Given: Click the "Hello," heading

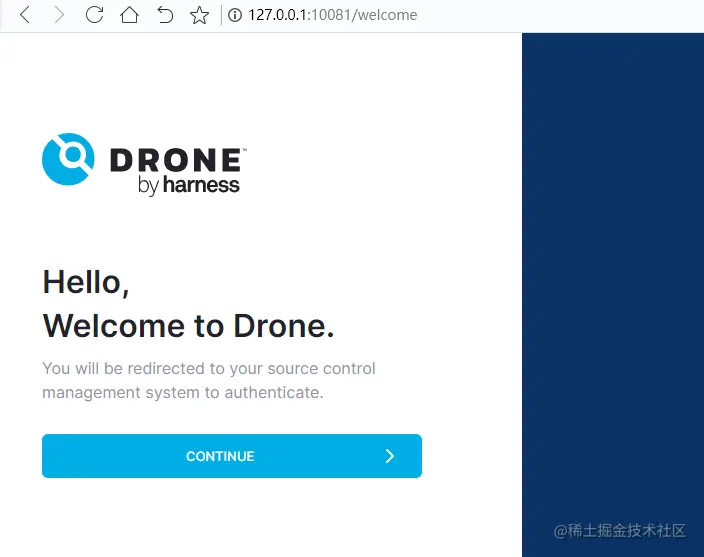Looking at the screenshot, I should (86, 282).
